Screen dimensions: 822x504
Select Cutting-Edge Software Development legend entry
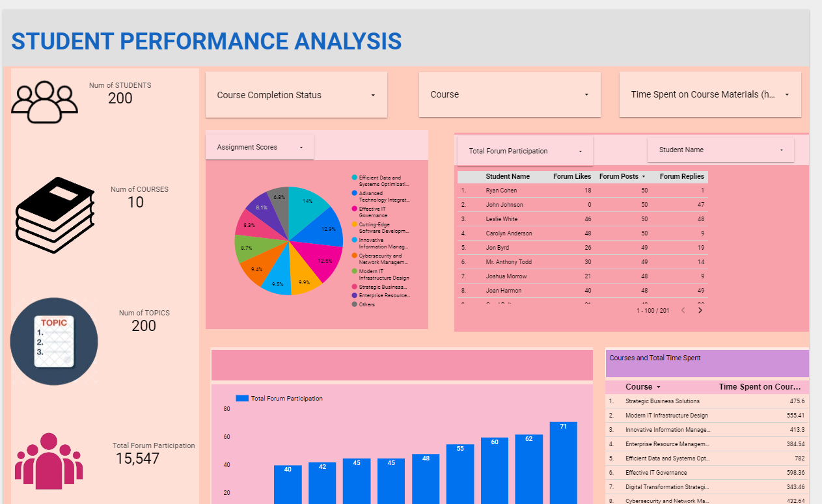pos(381,228)
